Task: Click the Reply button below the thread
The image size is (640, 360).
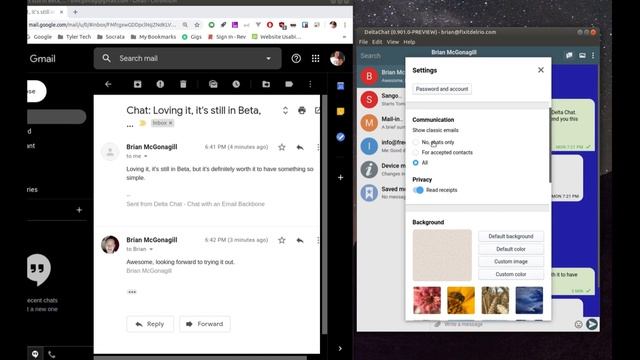Action: point(150,324)
